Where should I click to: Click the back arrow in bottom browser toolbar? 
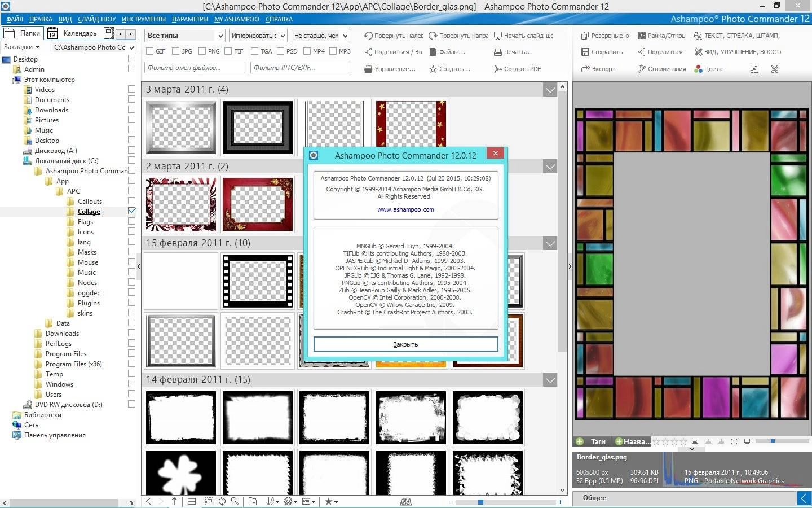[x=149, y=501]
